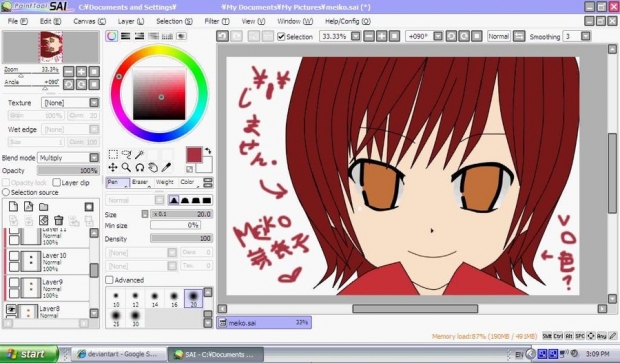
Task: Open the File menu
Action: (x=17, y=21)
